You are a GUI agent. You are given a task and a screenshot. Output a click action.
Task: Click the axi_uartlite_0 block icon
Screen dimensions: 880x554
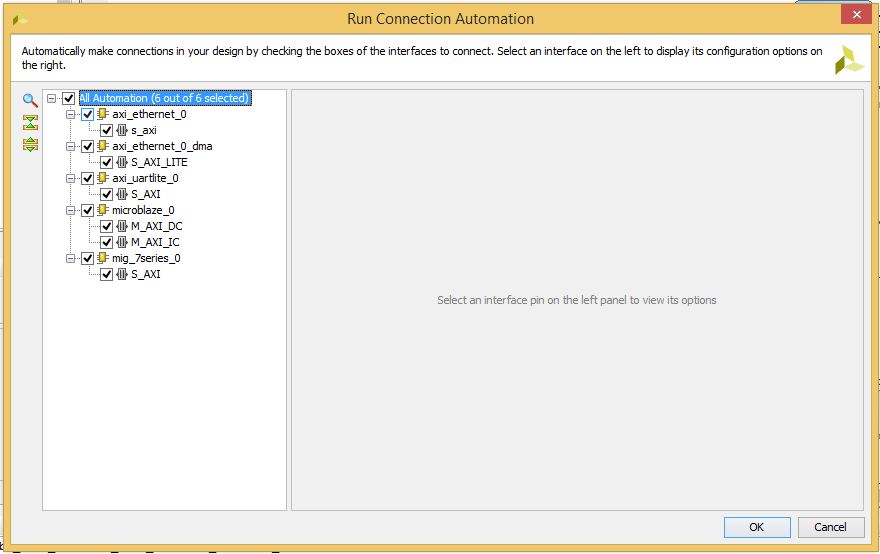click(x=103, y=178)
